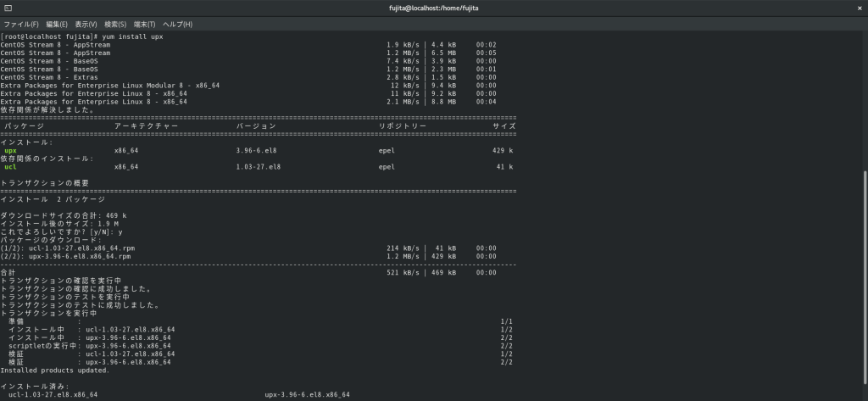Click the バージョン column header
This screenshot has height=401, width=868.
click(x=256, y=125)
